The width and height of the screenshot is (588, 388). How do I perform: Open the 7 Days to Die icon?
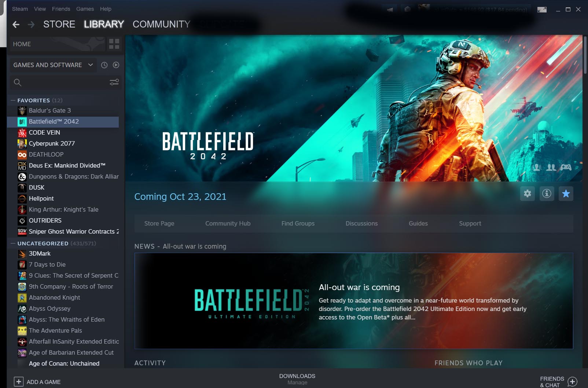(x=22, y=264)
